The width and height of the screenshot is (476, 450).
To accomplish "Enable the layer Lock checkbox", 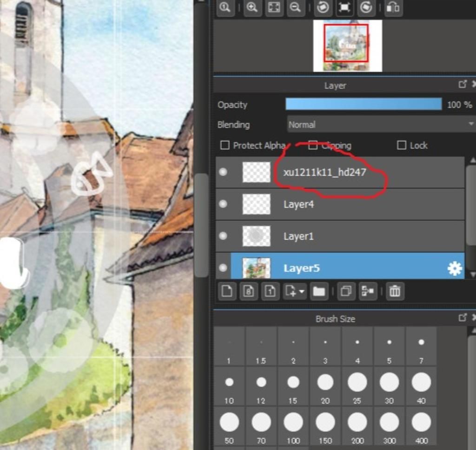I will (401, 145).
